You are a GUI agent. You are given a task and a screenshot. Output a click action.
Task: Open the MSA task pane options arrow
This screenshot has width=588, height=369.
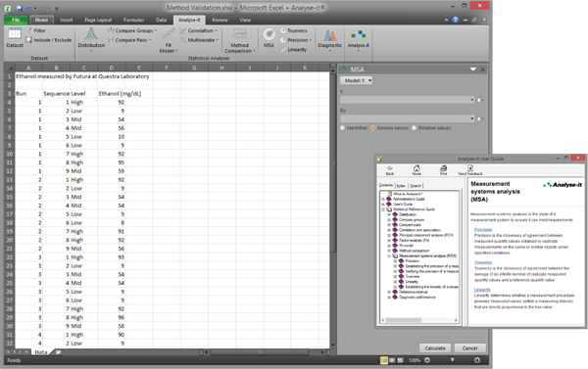click(x=473, y=69)
